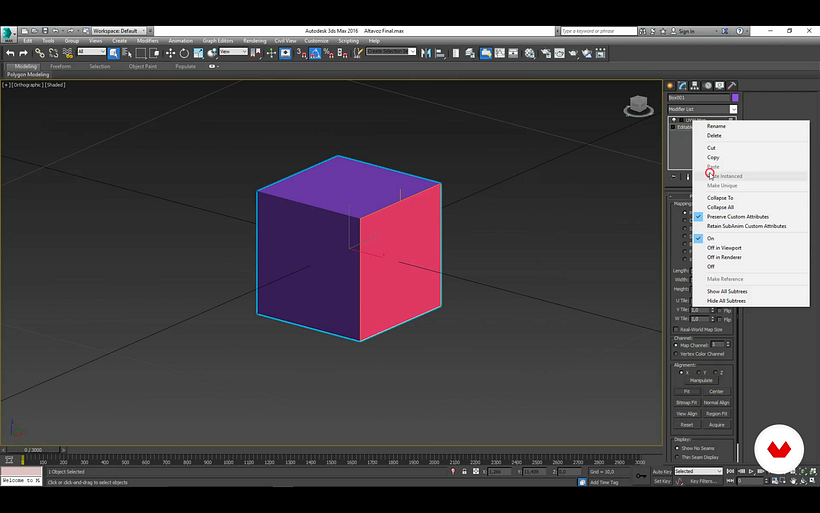The height and width of the screenshot is (513, 820).
Task: Choose Rename in the context menu
Action: (x=716, y=126)
